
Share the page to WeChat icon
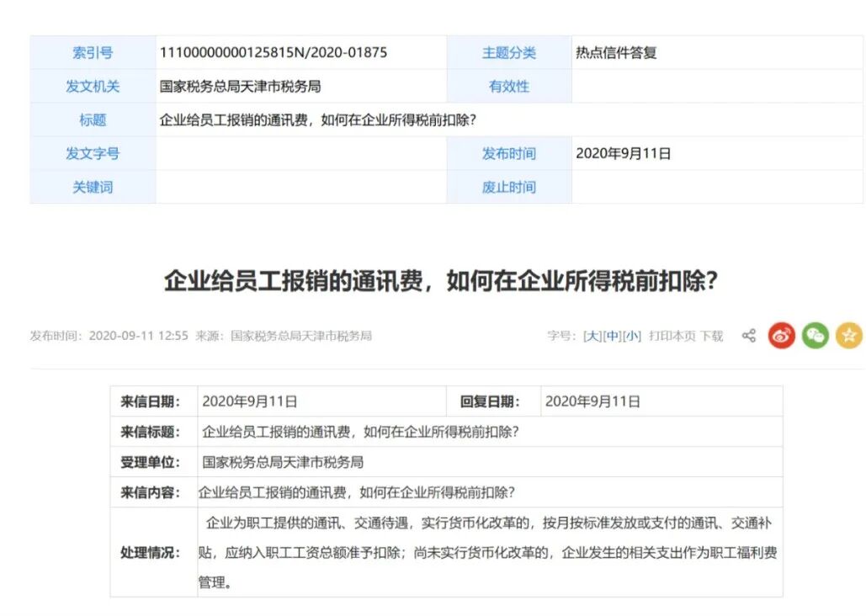pos(813,335)
